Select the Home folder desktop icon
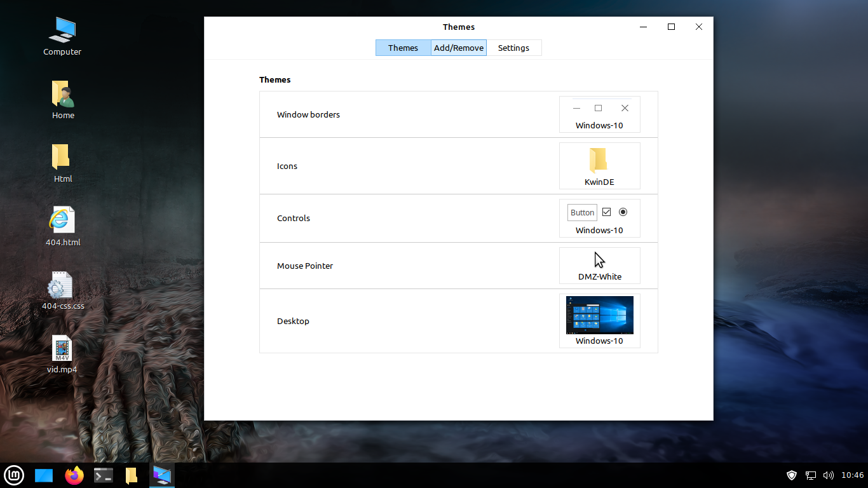 click(63, 100)
